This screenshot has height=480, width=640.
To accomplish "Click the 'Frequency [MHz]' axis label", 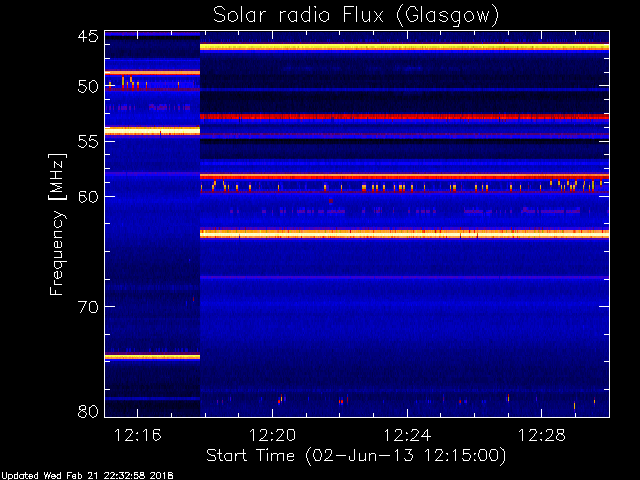I will click(57, 224).
